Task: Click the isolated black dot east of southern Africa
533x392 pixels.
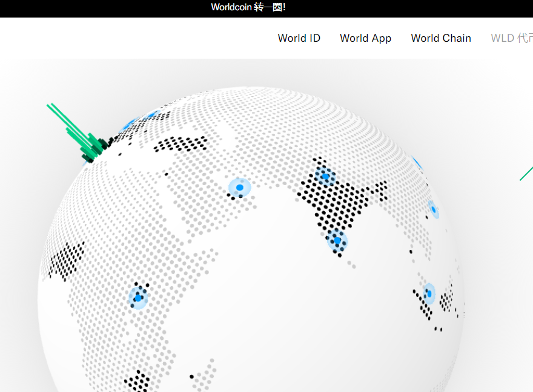Action: (x=191, y=376)
